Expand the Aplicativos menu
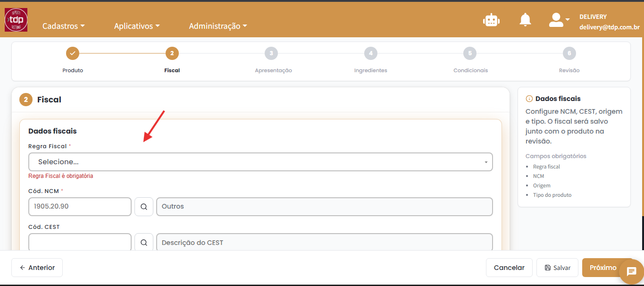 pos(137,26)
